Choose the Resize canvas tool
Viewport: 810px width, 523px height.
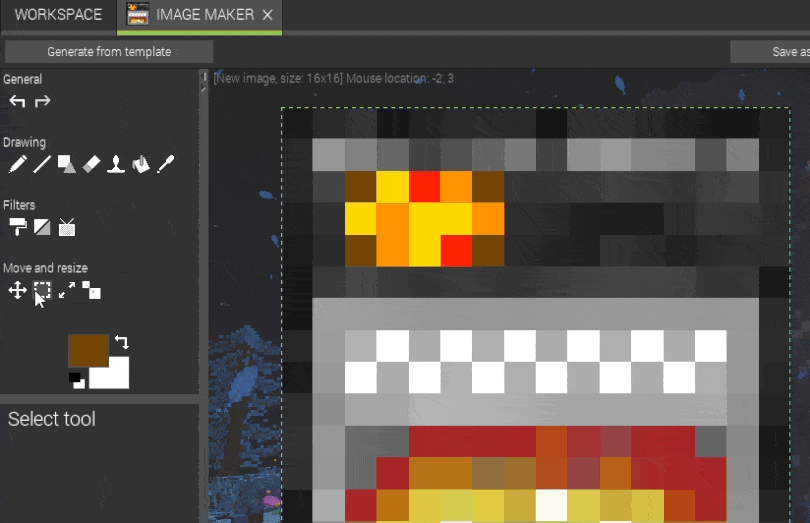coord(91,290)
